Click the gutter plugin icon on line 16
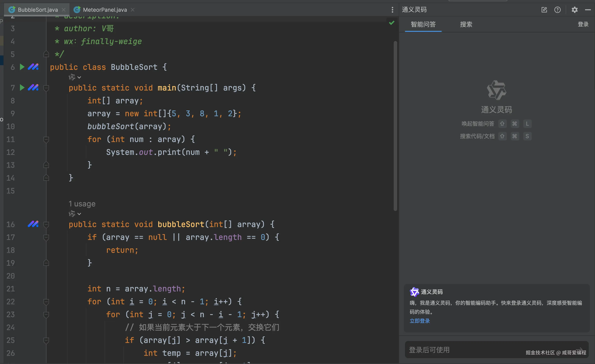The width and height of the screenshot is (595, 364). click(x=33, y=224)
